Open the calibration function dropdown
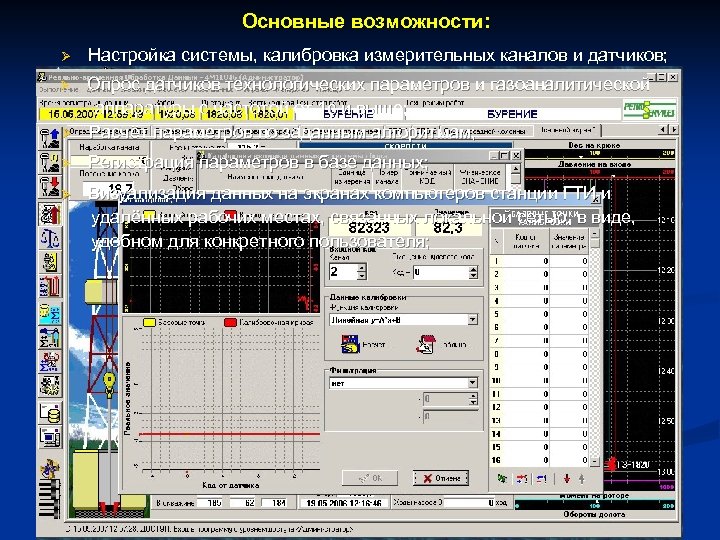This screenshot has height=540, width=720. click(x=472, y=320)
